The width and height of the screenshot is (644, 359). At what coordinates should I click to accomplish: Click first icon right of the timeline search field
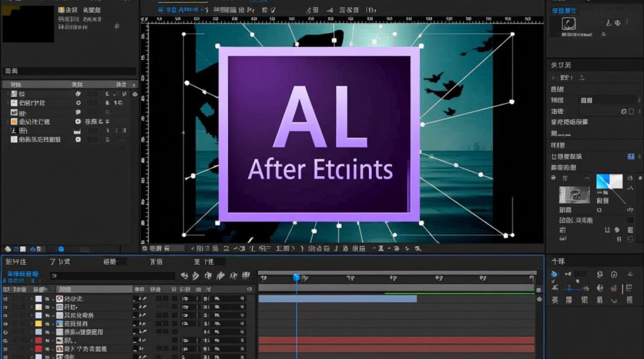click(x=184, y=276)
